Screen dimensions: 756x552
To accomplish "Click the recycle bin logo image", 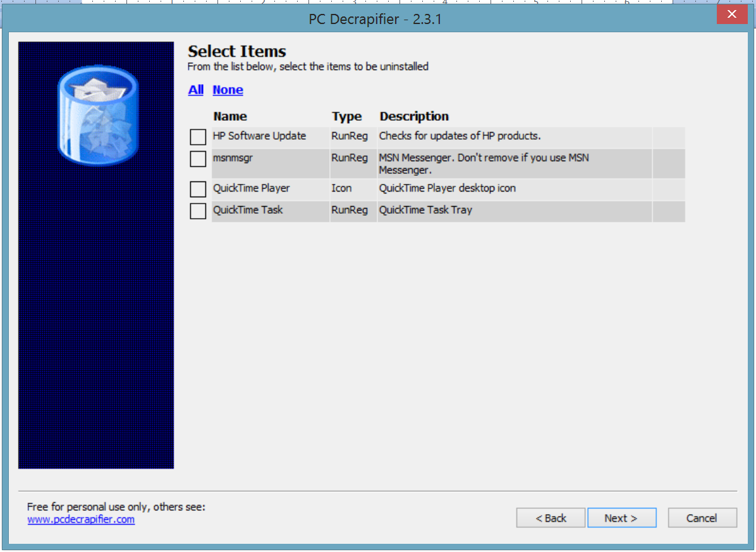I will [98, 116].
